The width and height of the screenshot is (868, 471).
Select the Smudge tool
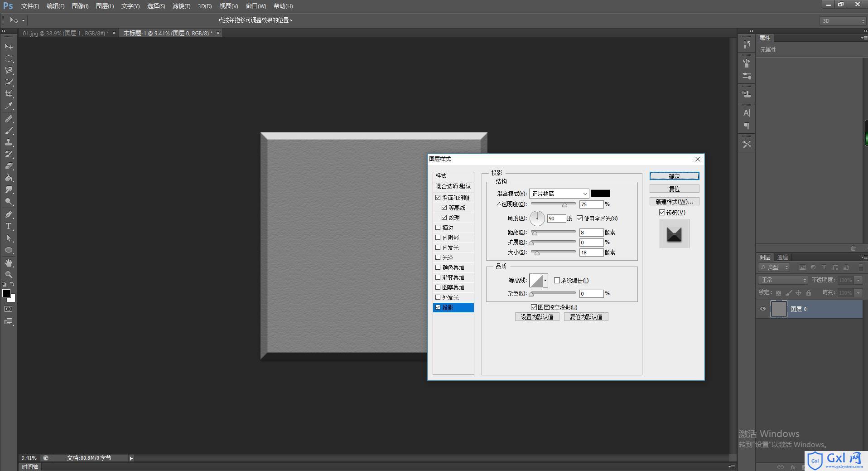click(x=9, y=189)
